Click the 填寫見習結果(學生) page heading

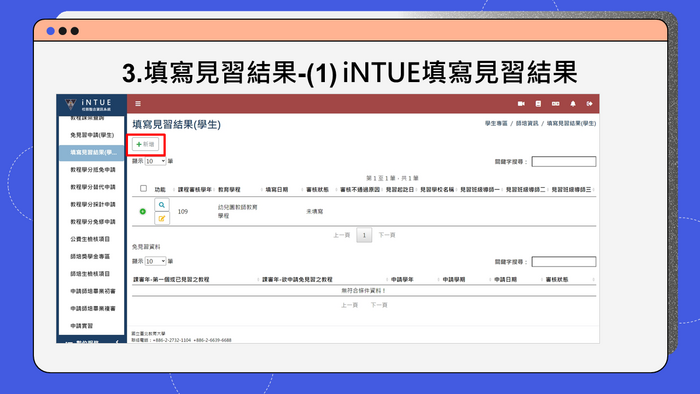point(176,124)
